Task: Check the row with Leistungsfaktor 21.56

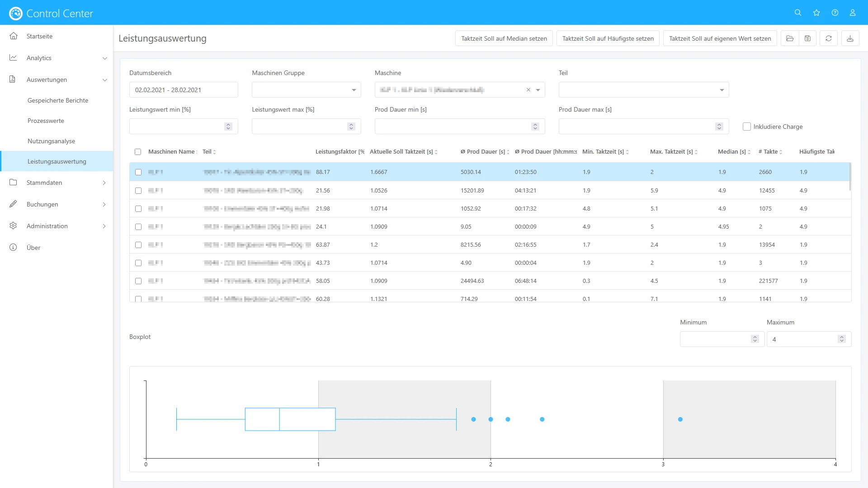Action: coord(138,191)
